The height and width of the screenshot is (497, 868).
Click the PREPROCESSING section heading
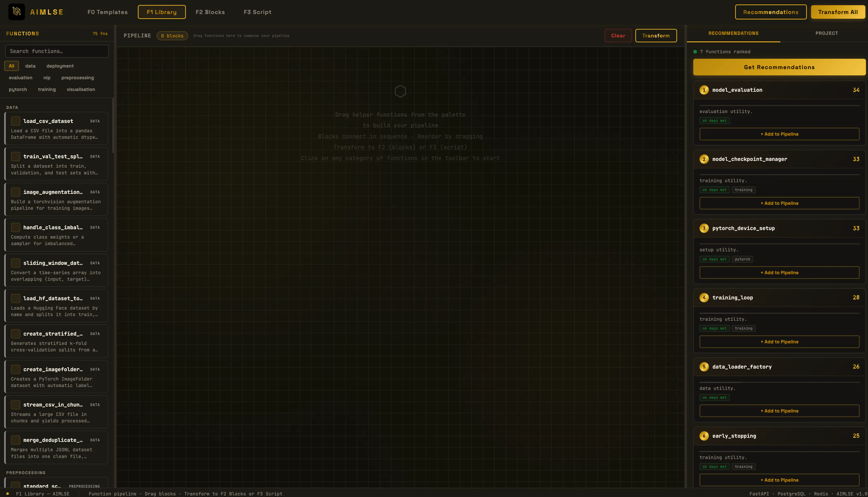(x=25, y=472)
